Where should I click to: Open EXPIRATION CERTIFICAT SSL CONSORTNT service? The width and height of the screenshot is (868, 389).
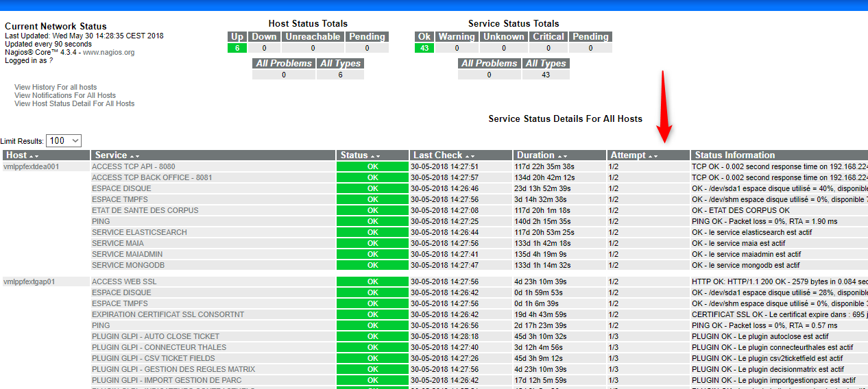(168, 314)
